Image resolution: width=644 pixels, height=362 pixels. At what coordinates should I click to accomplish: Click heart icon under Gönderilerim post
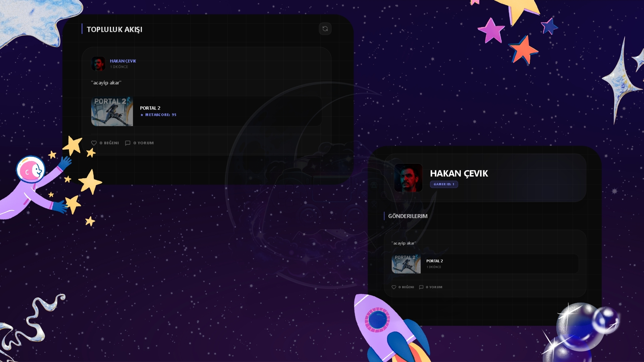coord(394,287)
